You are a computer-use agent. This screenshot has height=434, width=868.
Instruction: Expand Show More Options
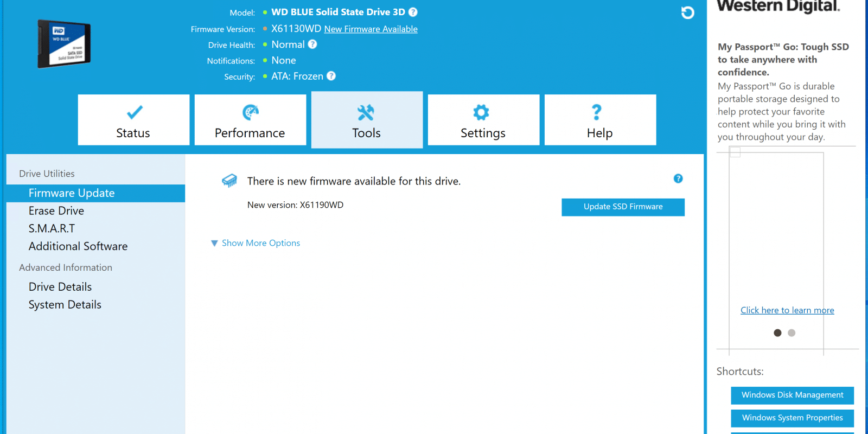click(x=256, y=243)
